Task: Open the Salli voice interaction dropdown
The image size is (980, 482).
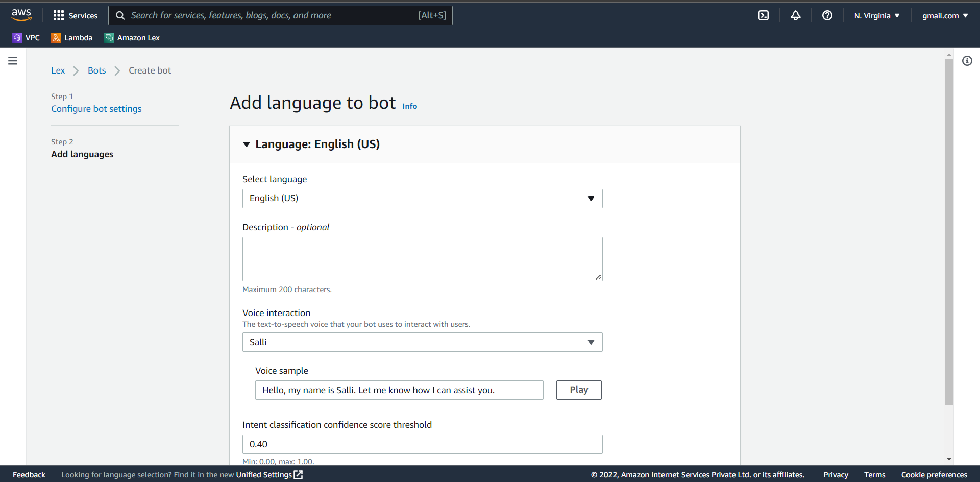Action: [x=422, y=342]
